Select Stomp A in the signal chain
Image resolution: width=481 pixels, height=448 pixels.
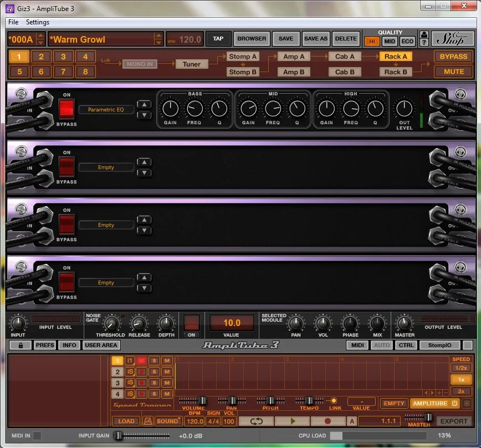pyautogui.click(x=243, y=57)
